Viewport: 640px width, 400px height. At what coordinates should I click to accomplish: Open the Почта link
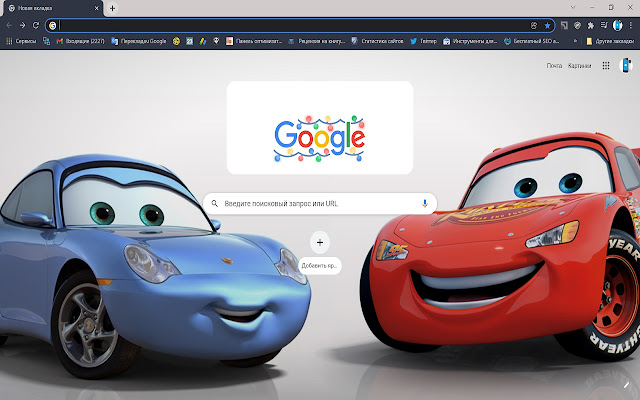554,66
